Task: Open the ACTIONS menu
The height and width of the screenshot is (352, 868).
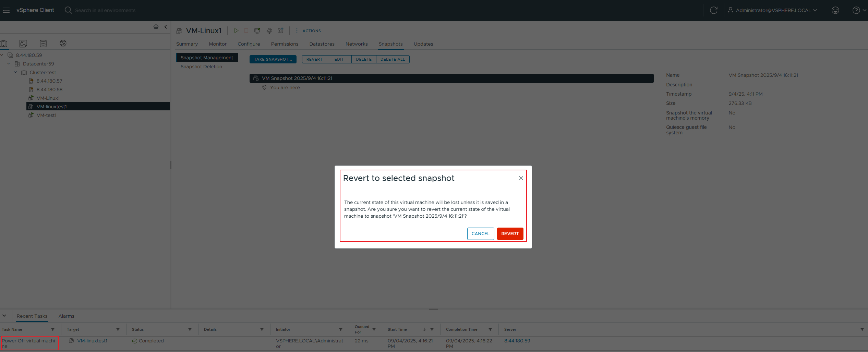Action: tap(308, 31)
